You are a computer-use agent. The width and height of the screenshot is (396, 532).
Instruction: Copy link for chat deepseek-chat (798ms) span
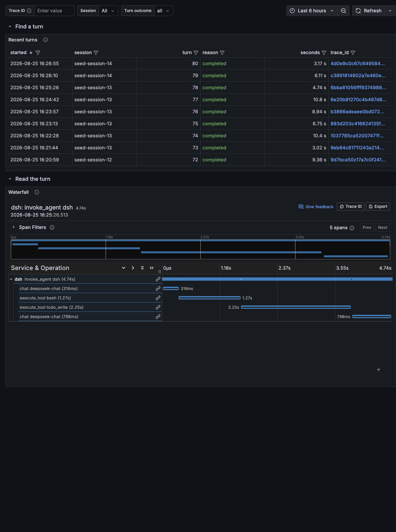[158, 316]
